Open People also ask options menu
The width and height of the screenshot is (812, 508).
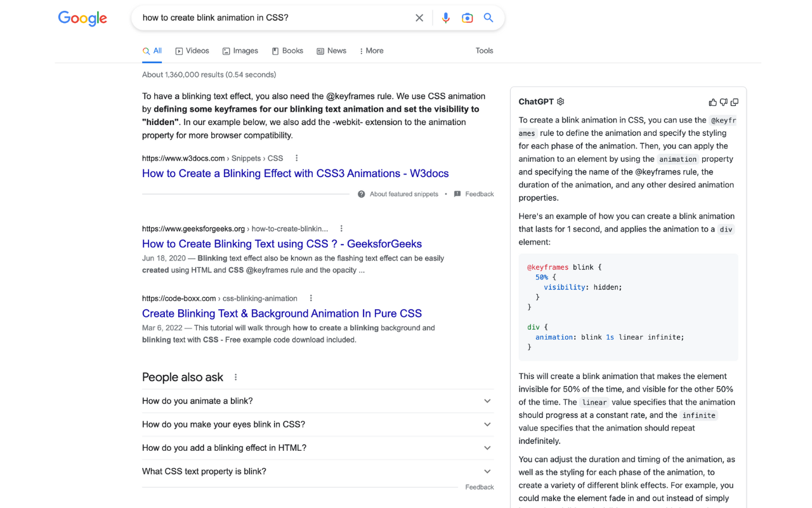click(236, 377)
